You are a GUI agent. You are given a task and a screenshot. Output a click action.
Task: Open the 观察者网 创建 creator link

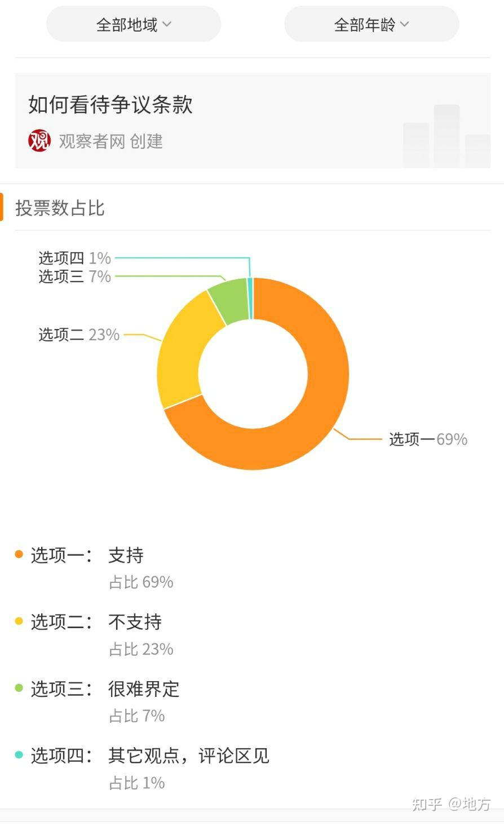pyautogui.click(x=110, y=141)
